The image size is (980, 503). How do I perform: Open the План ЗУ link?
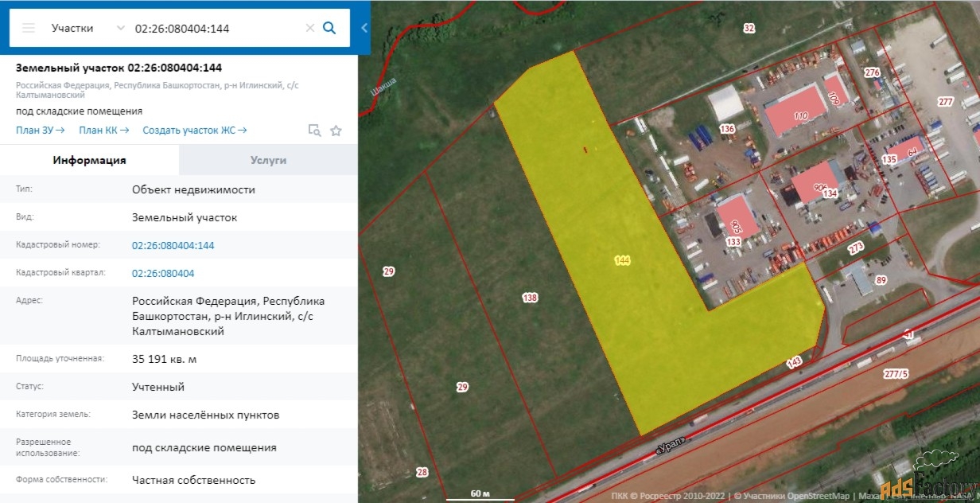pos(40,131)
